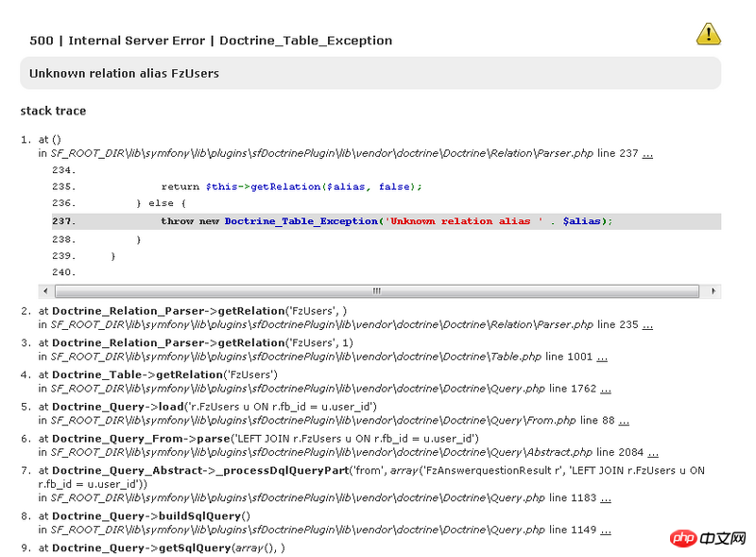Click the Query\Abstract.php line 2084 file path
Image resolution: width=756 pixels, height=557 pixels.
pyautogui.click(x=321, y=452)
